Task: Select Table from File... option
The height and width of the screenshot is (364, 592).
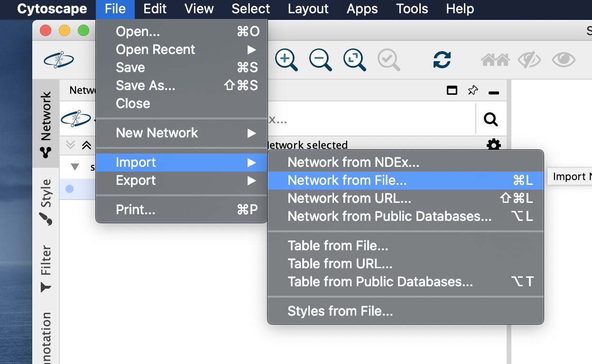Action: pyautogui.click(x=406, y=246)
